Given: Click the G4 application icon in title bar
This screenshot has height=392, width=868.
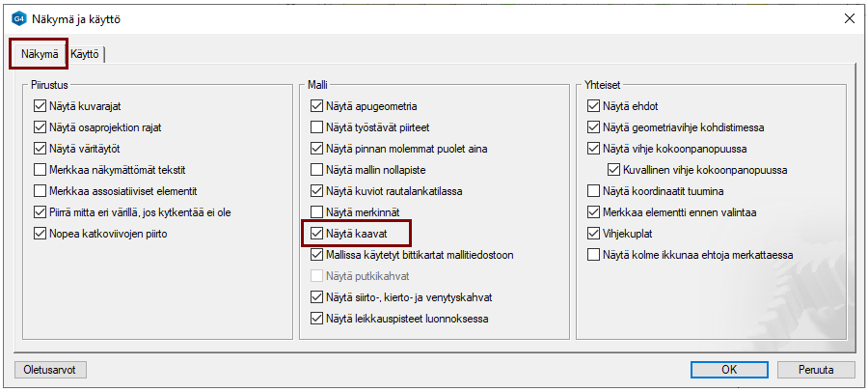Looking at the screenshot, I should point(17,19).
